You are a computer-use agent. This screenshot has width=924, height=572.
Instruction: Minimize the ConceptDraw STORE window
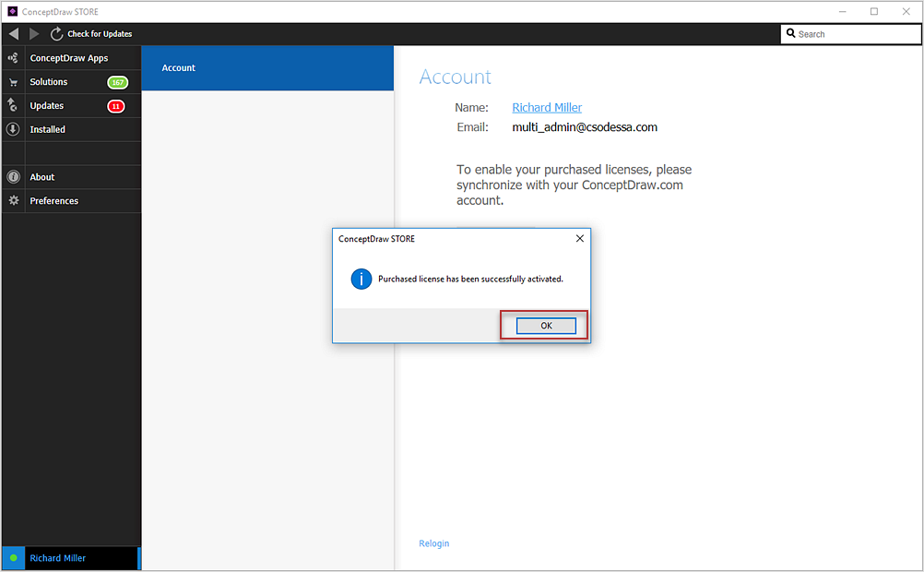(843, 11)
